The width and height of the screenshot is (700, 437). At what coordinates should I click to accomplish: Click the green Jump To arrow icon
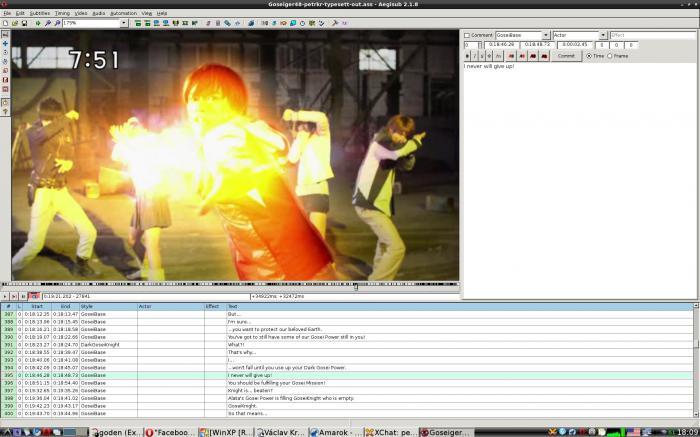tap(38, 23)
